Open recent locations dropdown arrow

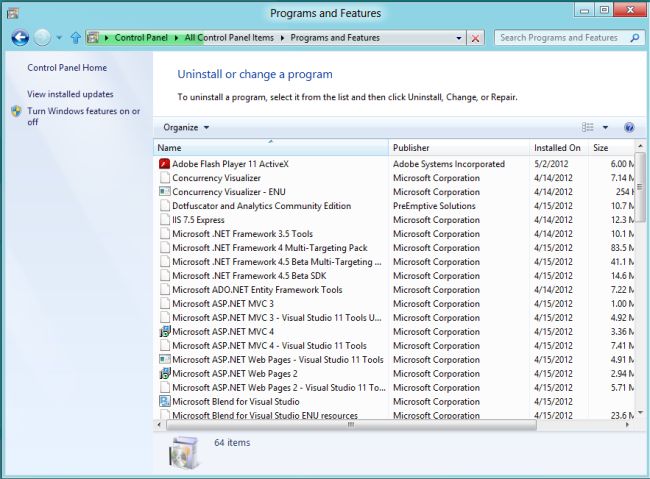(59, 38)
